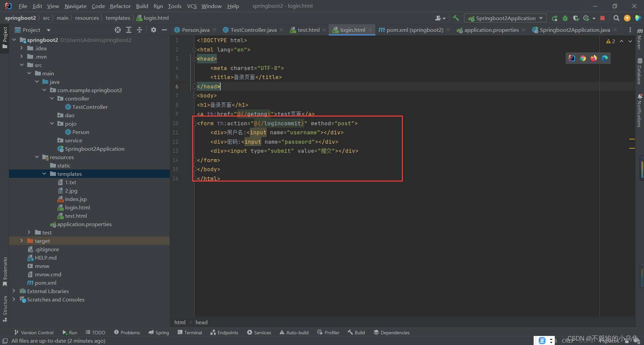Open page in built-in preview icon
This screenshot has height=345, width=644.
point(572,58)
